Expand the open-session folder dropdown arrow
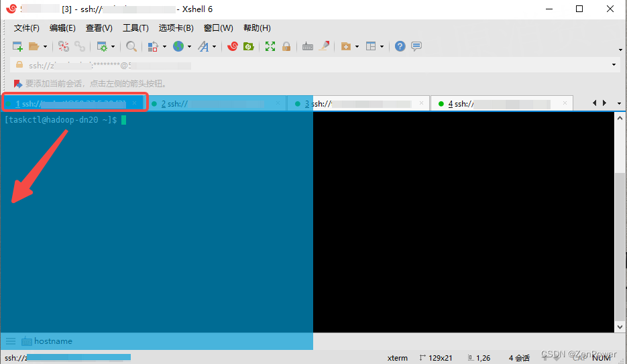 click(x=45, y=47)
